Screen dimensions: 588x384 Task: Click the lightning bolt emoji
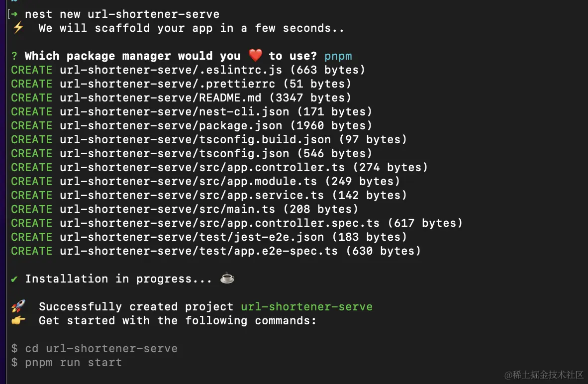point(18,28)
